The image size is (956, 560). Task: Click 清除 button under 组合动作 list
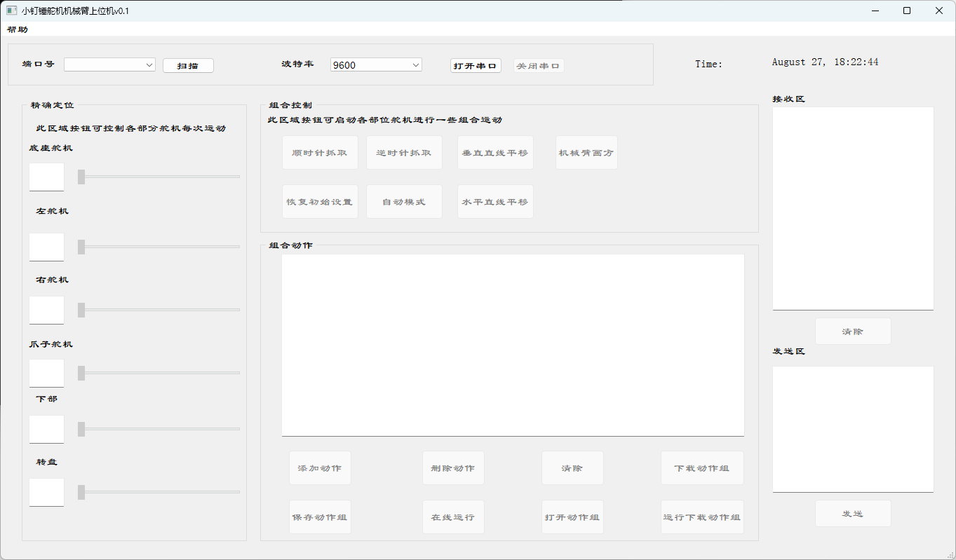pyautogui.click(x=572, y=468)
